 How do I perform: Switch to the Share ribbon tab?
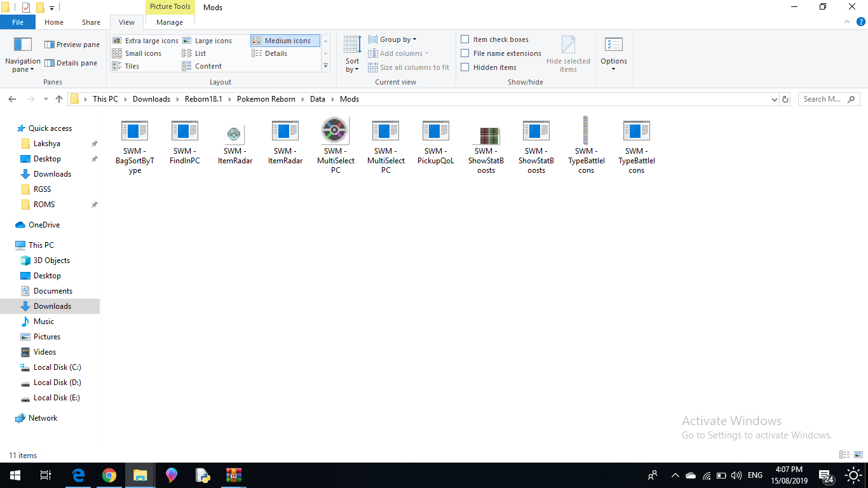(91, 22)
